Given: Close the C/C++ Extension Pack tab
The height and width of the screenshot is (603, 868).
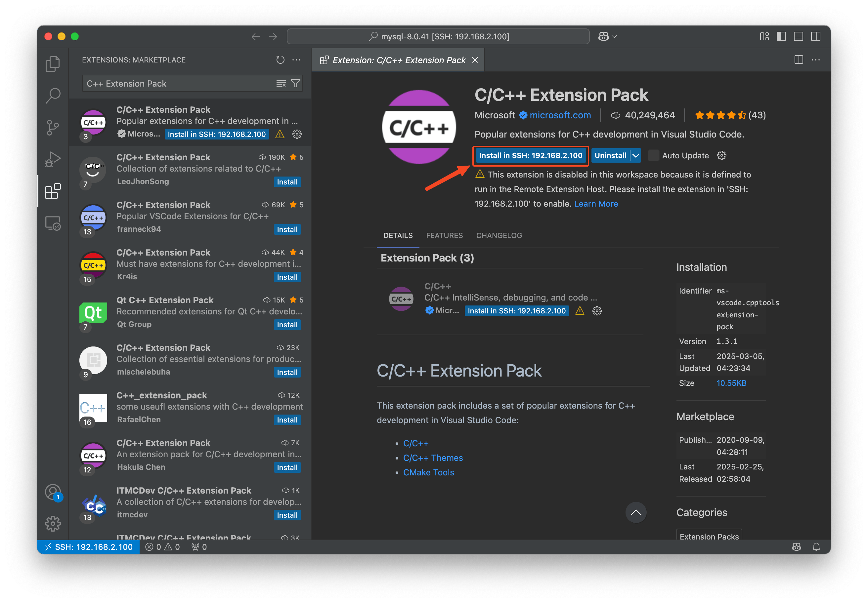Looking at the screenshot, I should coord(475,60).
